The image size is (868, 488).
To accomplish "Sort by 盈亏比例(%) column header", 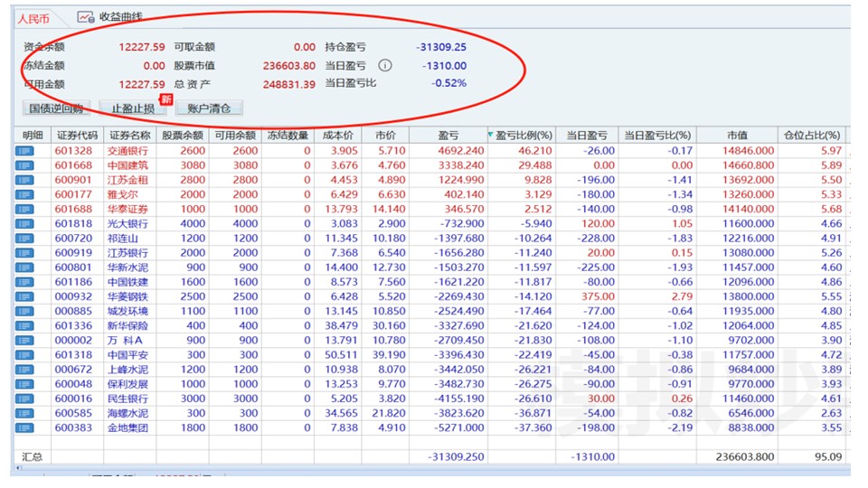I will click(523, 135).
